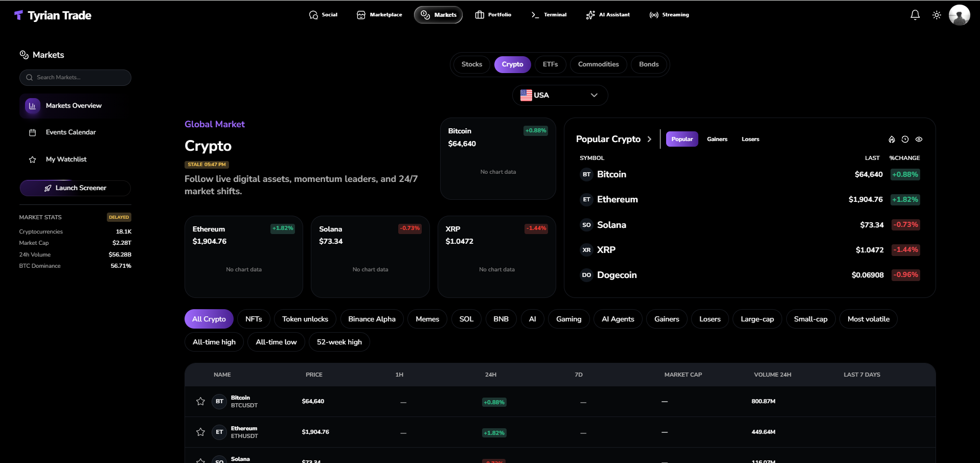Open Streaming from top navigation
Viewport: 980px width, 463px height.
669,15
